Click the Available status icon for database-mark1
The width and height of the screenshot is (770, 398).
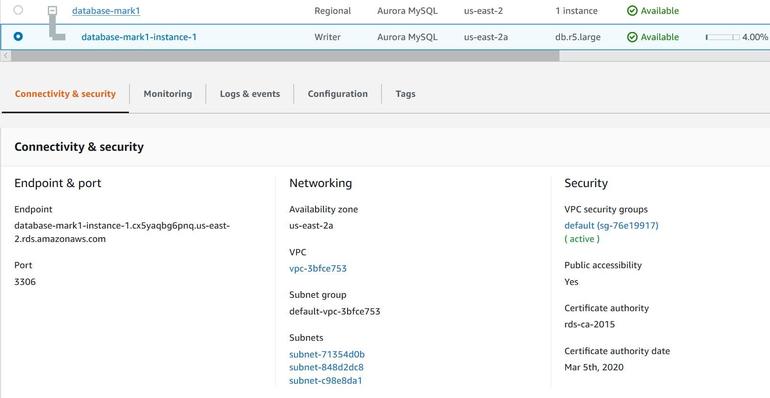tap(632, 10)
